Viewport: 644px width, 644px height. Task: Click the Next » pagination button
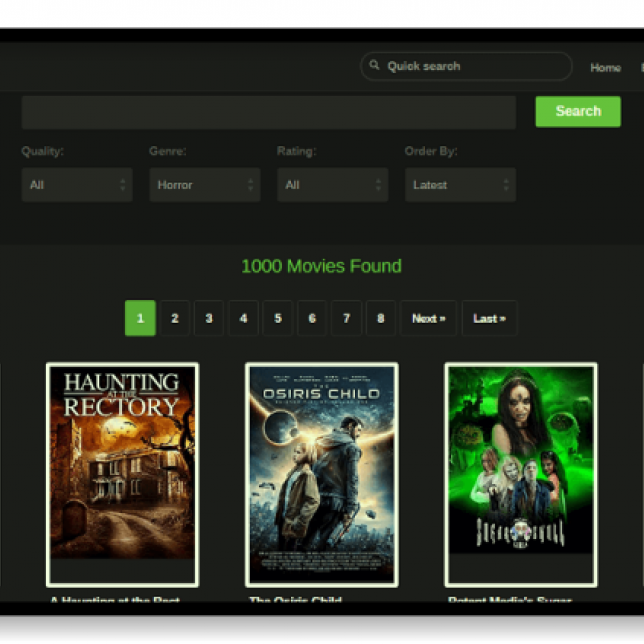428,318
